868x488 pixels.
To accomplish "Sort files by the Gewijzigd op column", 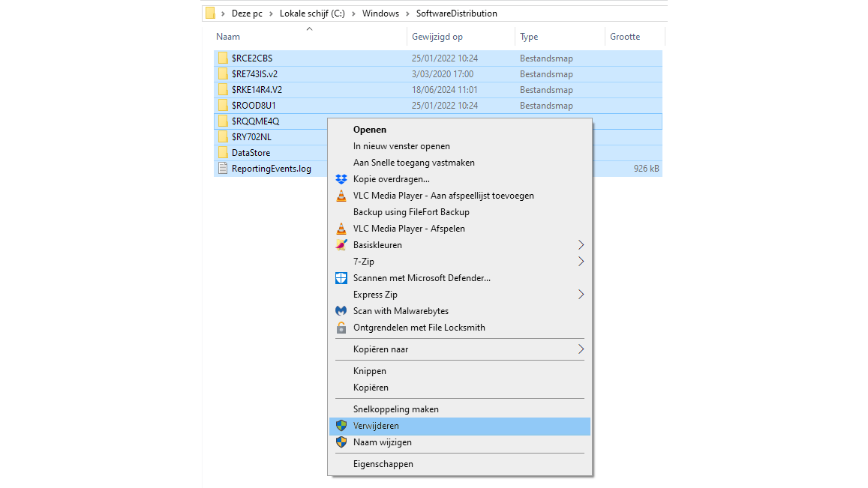I will (437, 37).
